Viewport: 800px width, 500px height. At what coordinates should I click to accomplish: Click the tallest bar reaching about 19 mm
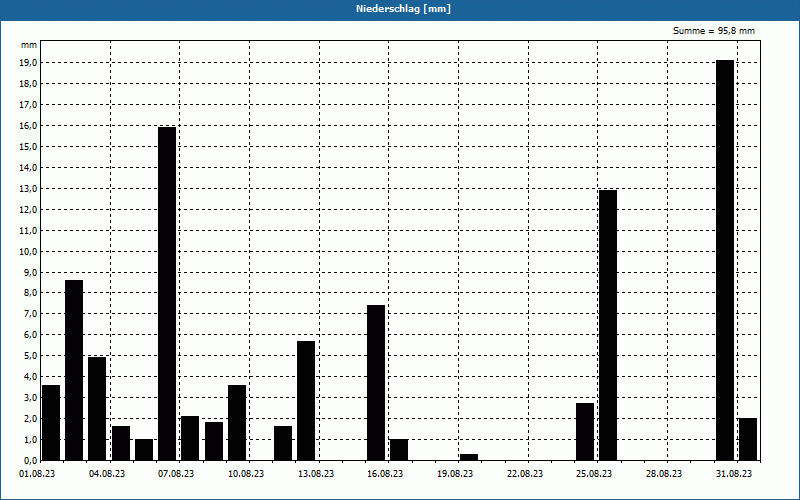coord(725,260)
